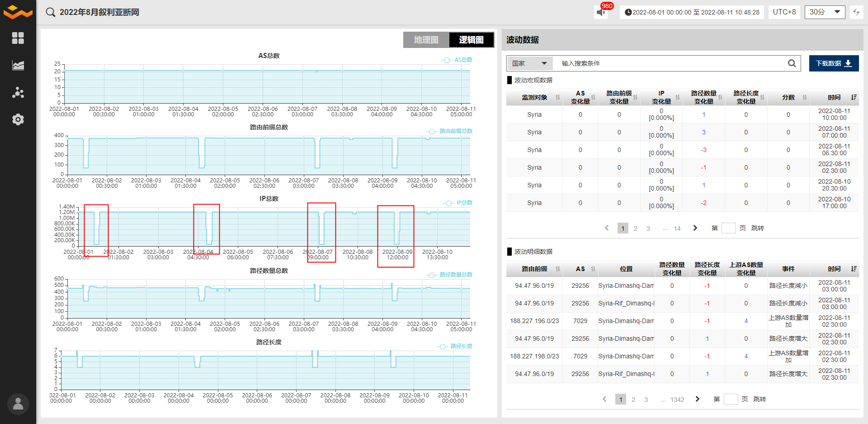Open the dashboard grid icon in sidebar
Image resolution: width=868 pixels, height=424 pixels.
coord(18,38)
